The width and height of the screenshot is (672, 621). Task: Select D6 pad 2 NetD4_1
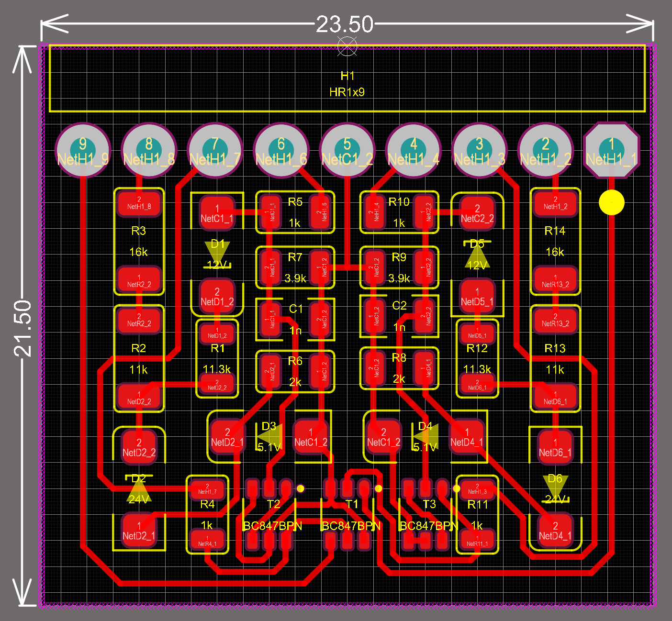click(x=555, y=531)
